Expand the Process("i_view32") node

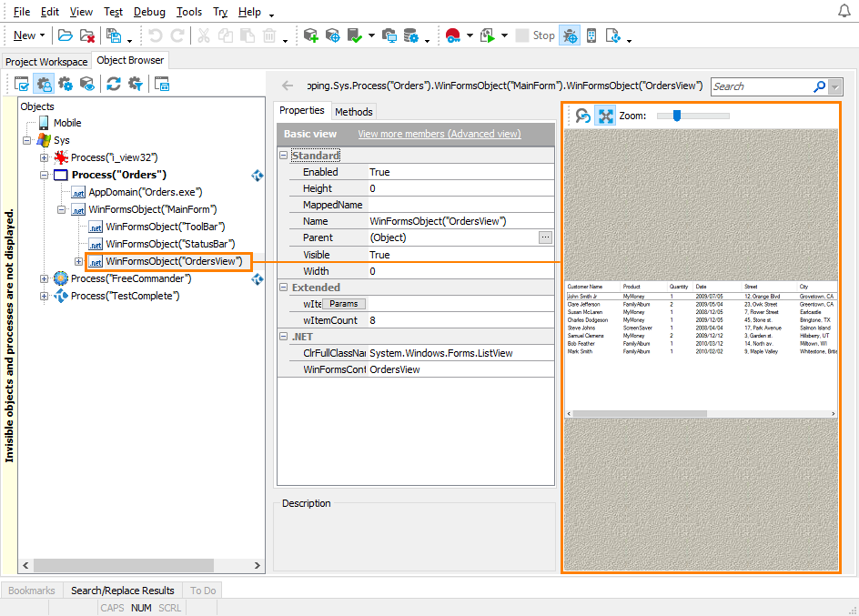point(44,157)
